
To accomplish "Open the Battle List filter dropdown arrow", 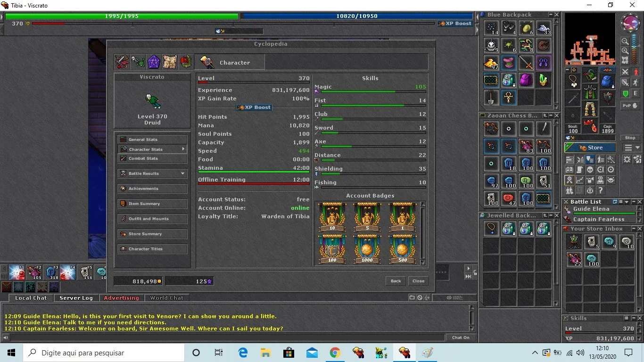I will [x=627, y=202].
